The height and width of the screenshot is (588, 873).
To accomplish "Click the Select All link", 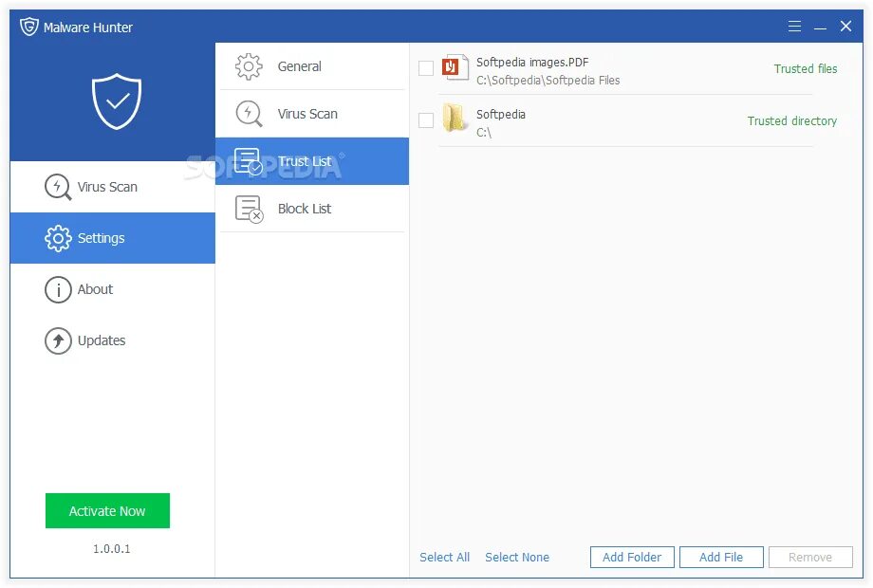I will click(x=444, y=557).
